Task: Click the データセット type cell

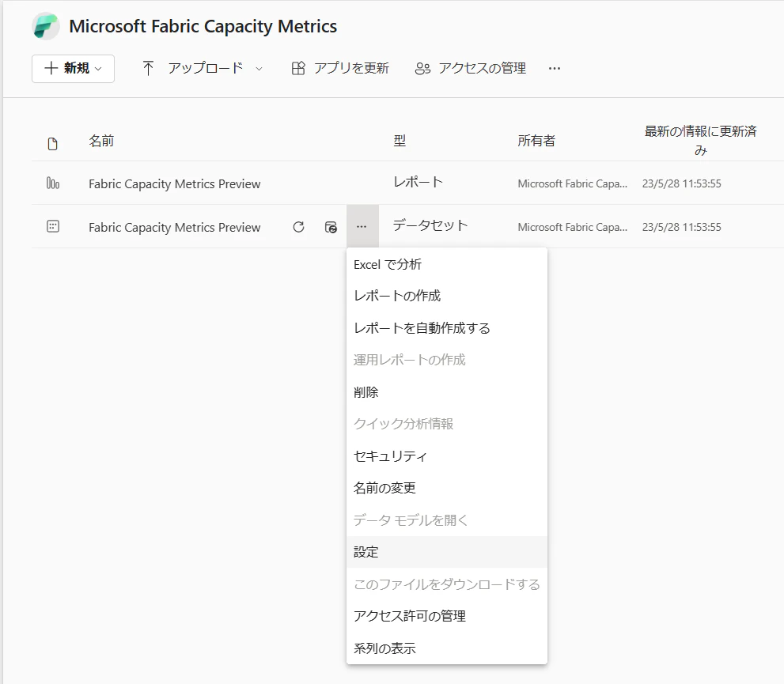Action: point(430,225)
